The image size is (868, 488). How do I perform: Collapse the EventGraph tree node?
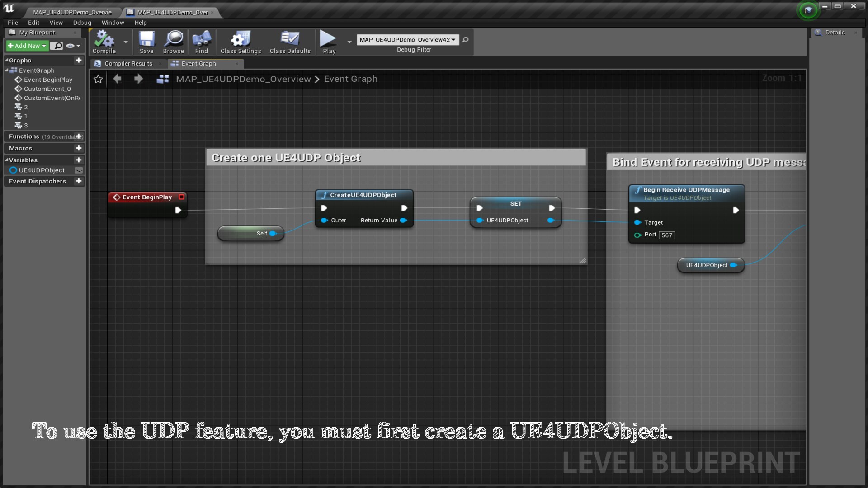point(7,70)
